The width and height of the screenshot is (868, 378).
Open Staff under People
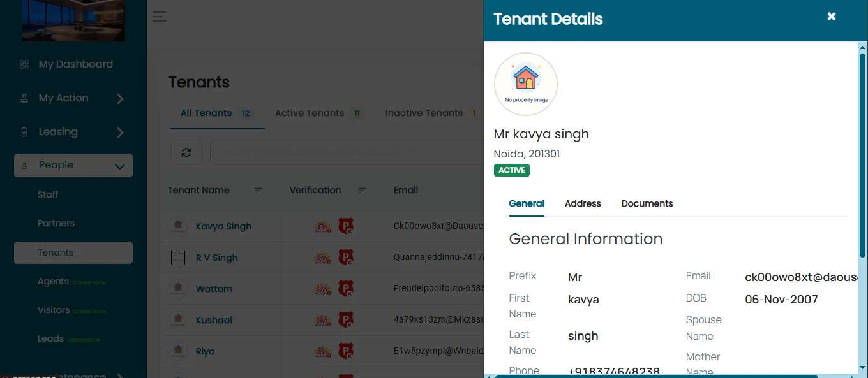[48, 194]
